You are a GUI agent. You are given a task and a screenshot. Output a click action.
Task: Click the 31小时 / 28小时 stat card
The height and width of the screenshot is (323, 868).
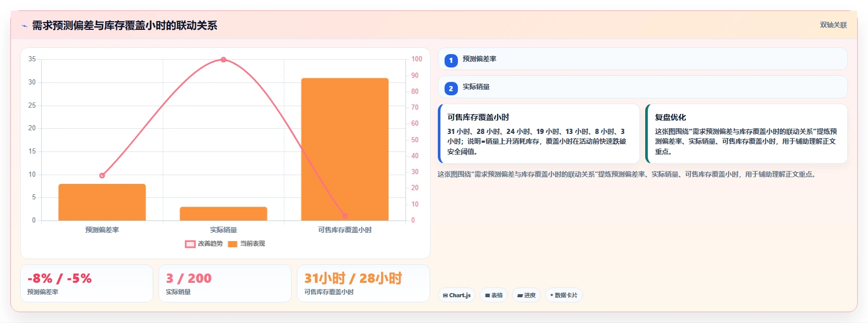(363, 283)
